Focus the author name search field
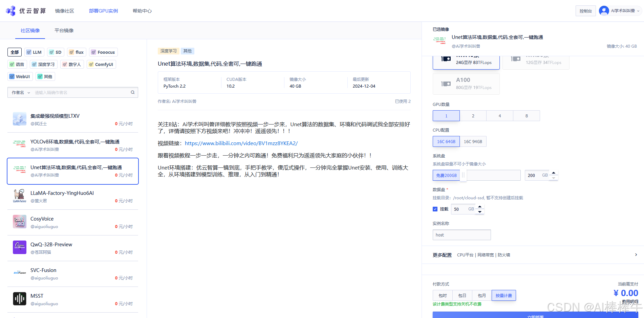The width and height of the screenshot is (644, 318). point(81,92)
